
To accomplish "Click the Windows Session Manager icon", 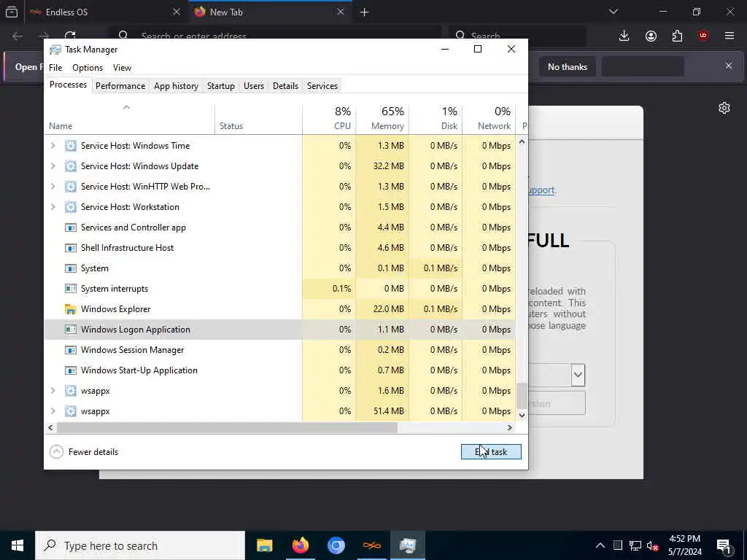I will (71, 350).
